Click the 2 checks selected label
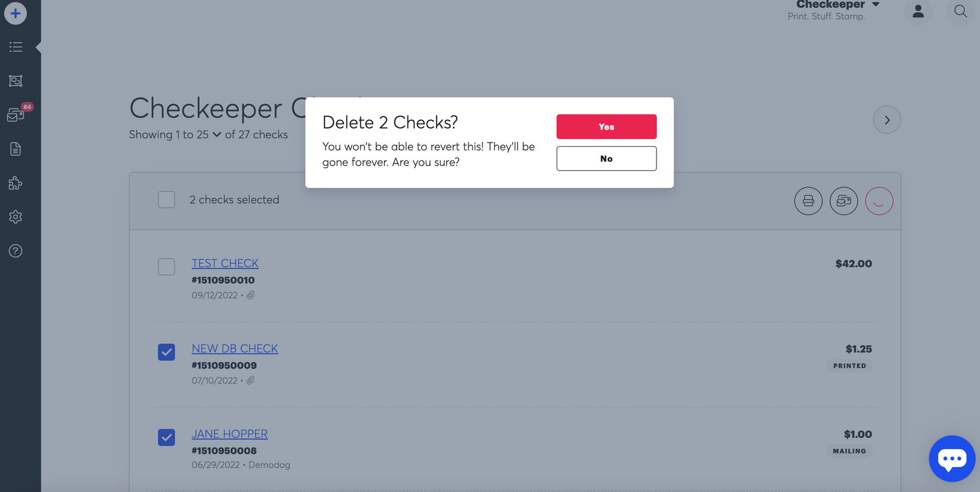This screenshot has width=980, height=492. coord(235,199)
